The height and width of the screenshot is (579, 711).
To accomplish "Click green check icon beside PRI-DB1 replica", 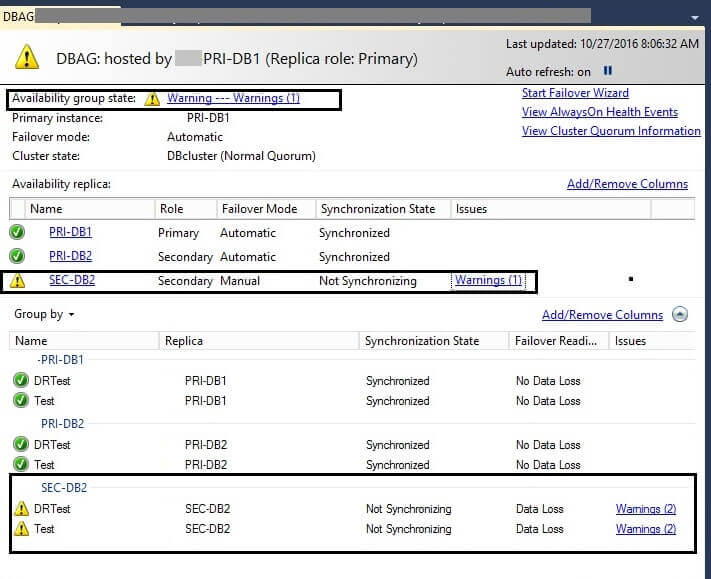I will 17,232.
